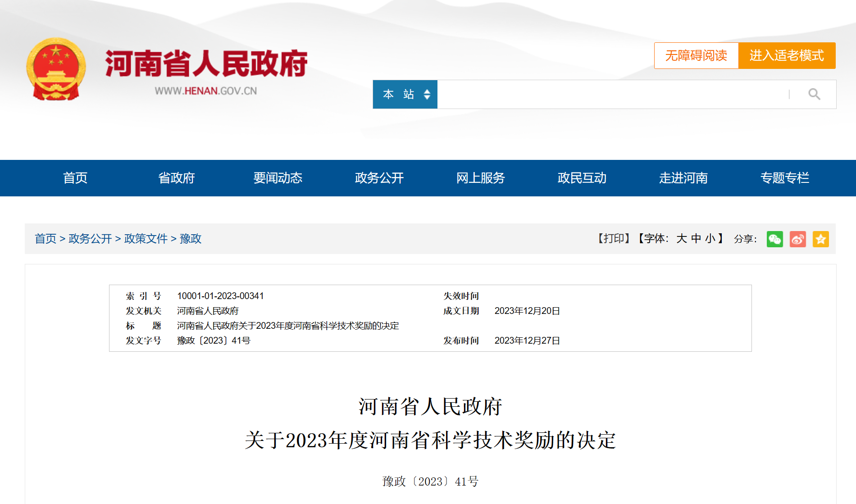856x504 pixels.
Task: Click the 【打印】 print link
Action: click(x=614, y=238)
